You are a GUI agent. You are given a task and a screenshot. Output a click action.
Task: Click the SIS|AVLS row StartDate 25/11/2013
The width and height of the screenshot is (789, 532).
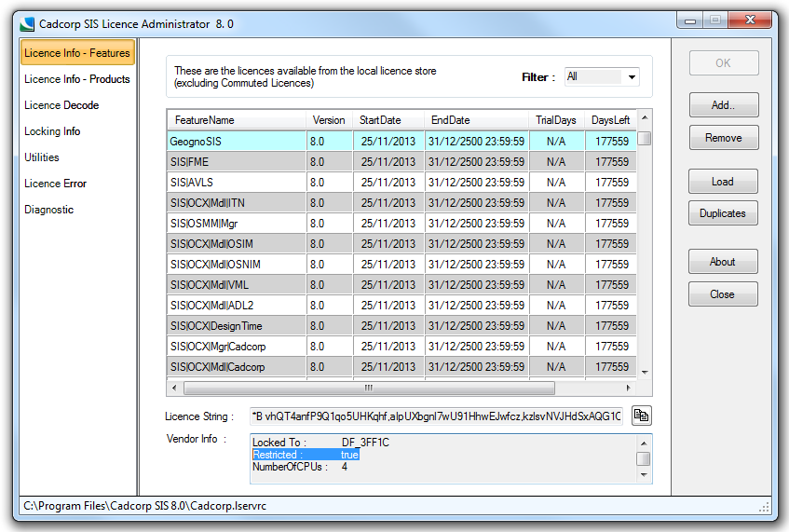tap(388, 183)
